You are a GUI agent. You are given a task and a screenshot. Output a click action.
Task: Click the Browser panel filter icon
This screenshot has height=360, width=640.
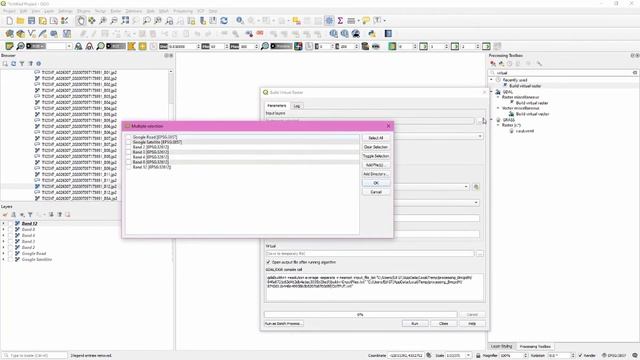pos(22,64)
